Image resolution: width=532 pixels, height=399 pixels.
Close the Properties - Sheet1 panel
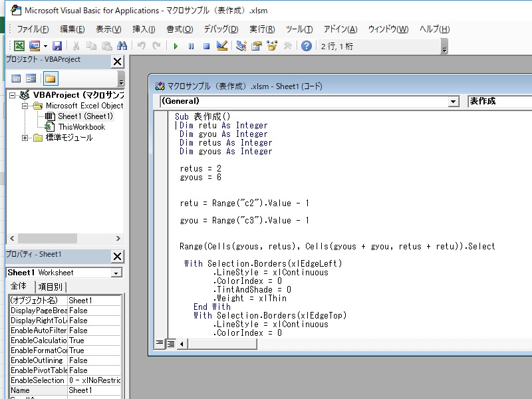click(117, 256)
